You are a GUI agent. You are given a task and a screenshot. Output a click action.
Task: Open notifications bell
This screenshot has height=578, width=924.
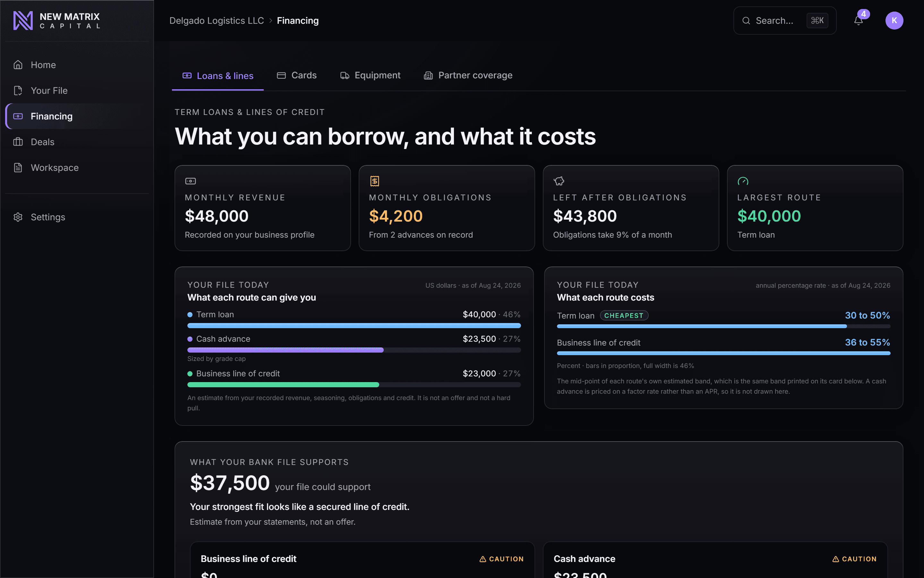(x=858, y=21)
